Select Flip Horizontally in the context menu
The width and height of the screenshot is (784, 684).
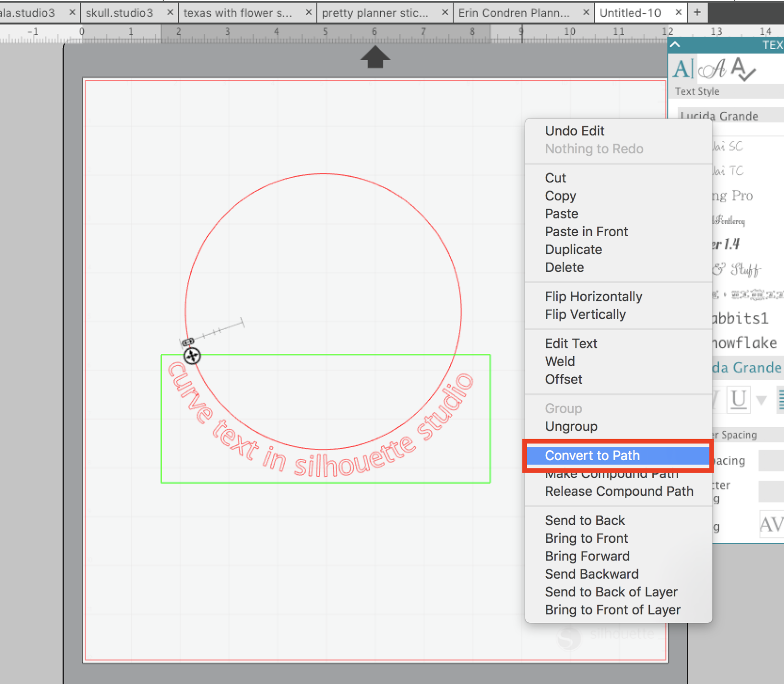coord(593,296)
